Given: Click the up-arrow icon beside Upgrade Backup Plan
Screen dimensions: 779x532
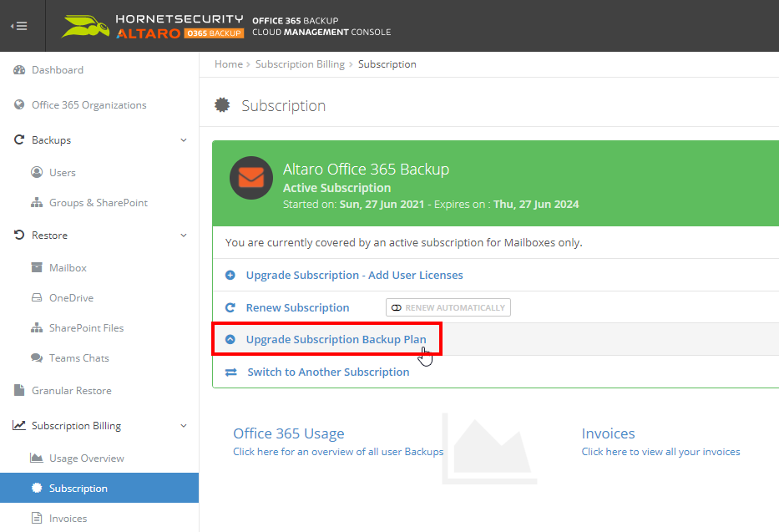Looking at the screenshot, I should 230,340.
